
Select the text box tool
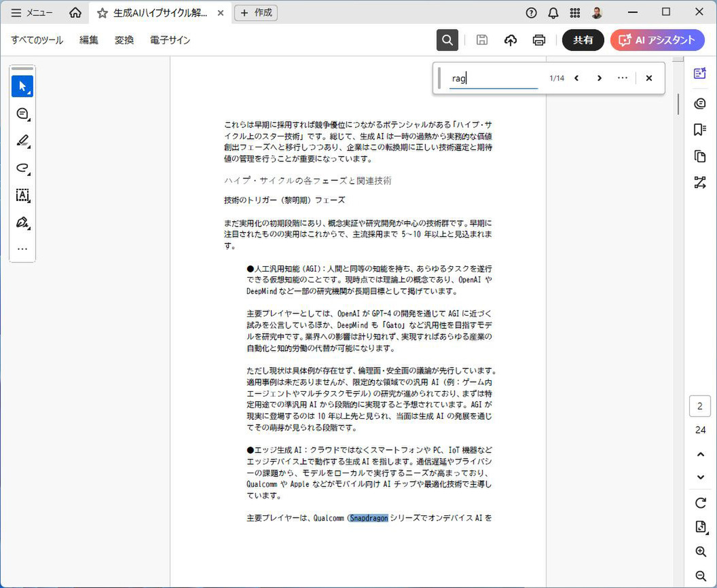(x=22, y=196)
